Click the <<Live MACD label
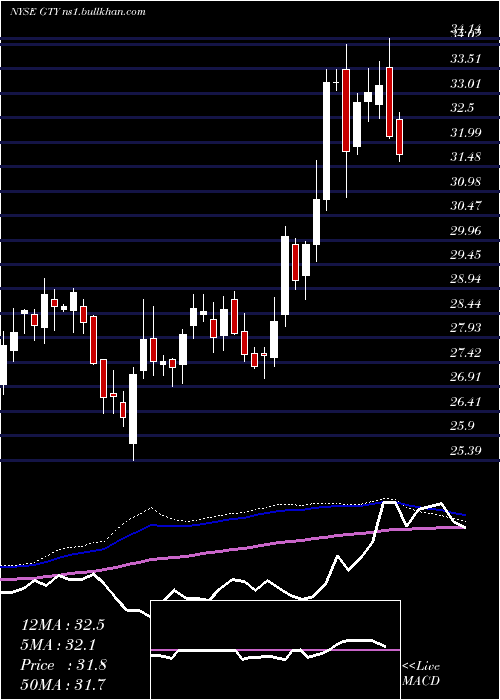The image size is (500, 700). tap(421, 674)
